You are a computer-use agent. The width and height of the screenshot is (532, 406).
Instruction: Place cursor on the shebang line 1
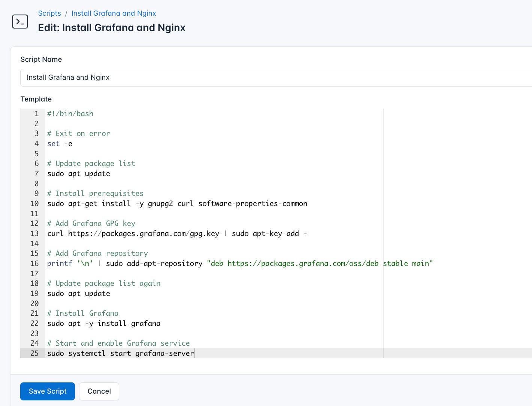coord(70,113)
